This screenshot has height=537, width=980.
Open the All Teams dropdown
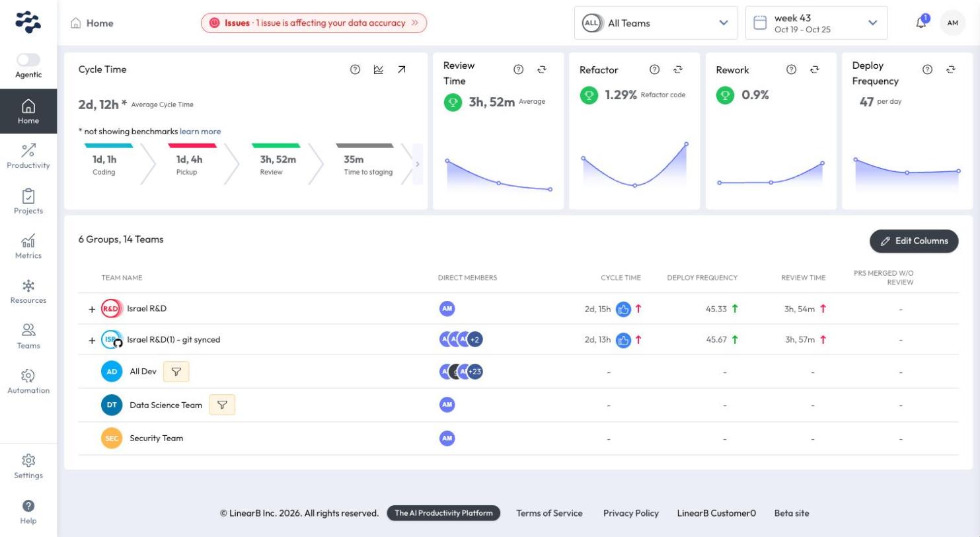[656, 23]
